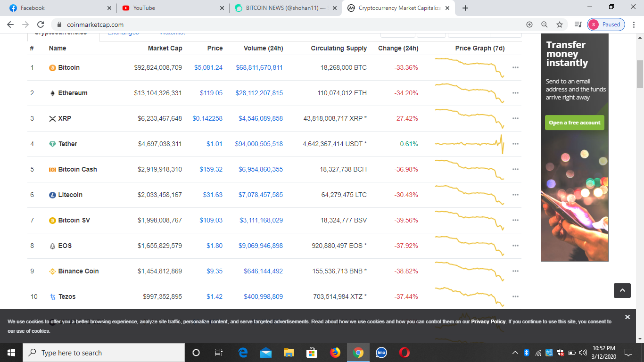
Task: Open the Paused profile button in Chrome
Action: tap(606, 25)
